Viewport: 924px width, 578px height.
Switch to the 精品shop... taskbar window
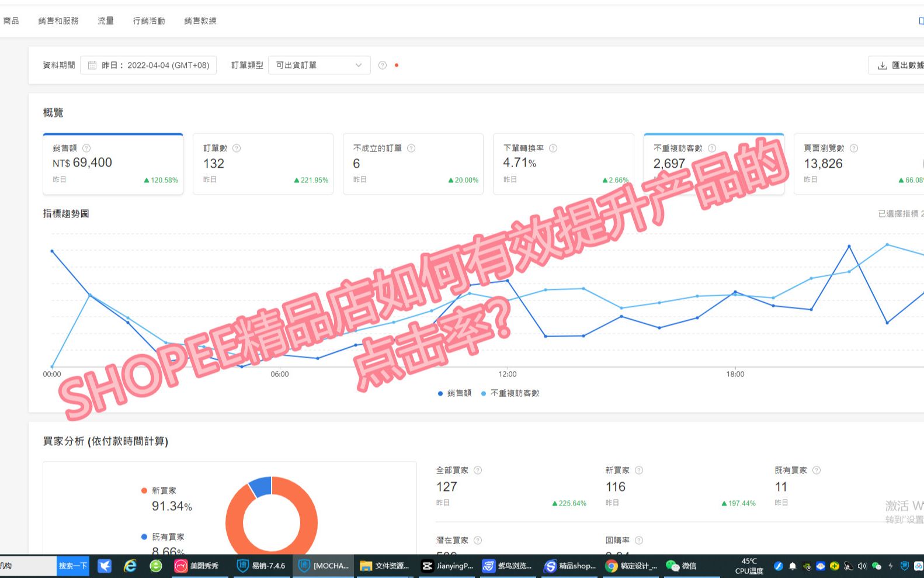(x=569, y=566)
